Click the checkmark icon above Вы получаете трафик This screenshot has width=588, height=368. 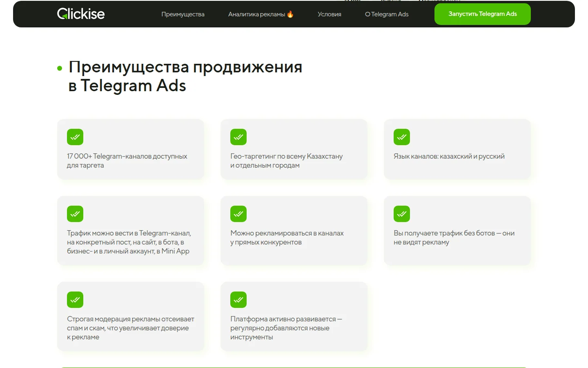(402, 214)
